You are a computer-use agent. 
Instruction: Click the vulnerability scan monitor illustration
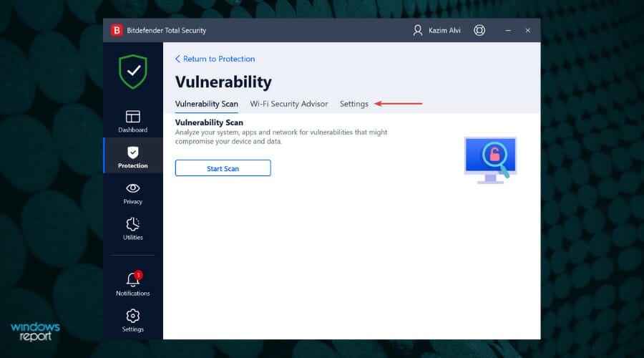(490, 160)
